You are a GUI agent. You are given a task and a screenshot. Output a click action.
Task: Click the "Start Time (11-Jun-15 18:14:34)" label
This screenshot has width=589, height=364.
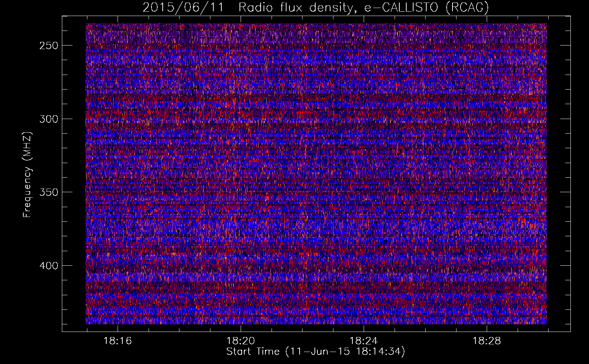316,352
